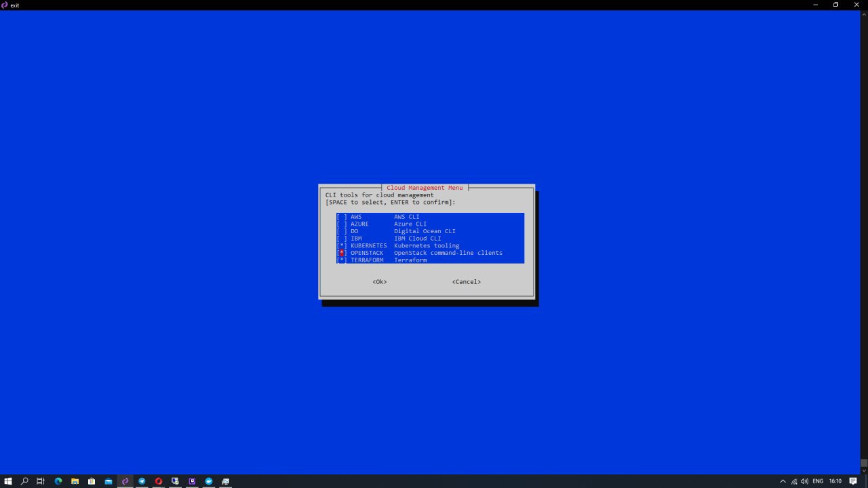Open the Twitch-like purple app in taskbar
This screenshot has width=868, height=488.
coord(192,481)
